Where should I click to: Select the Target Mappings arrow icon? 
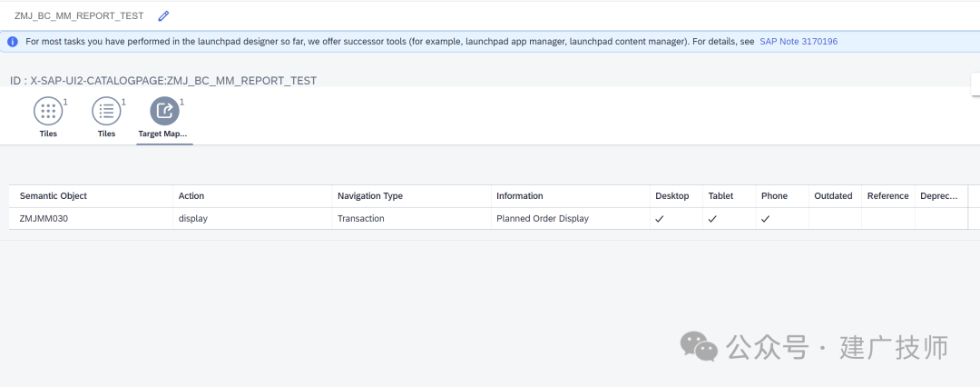pos(165,111)
